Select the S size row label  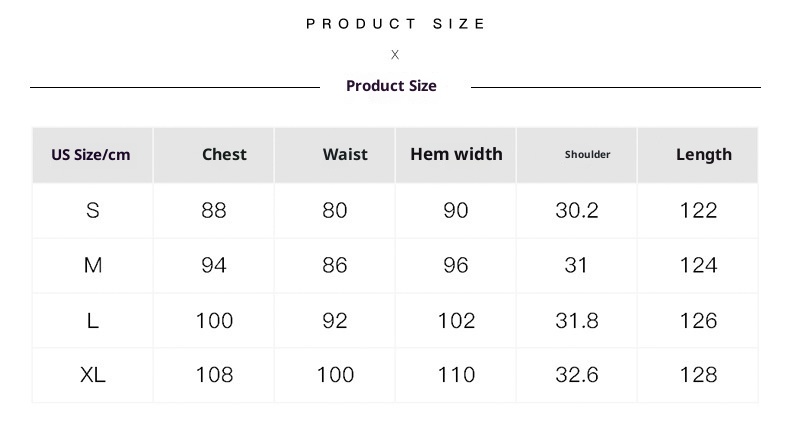click(x=93, y=210)
